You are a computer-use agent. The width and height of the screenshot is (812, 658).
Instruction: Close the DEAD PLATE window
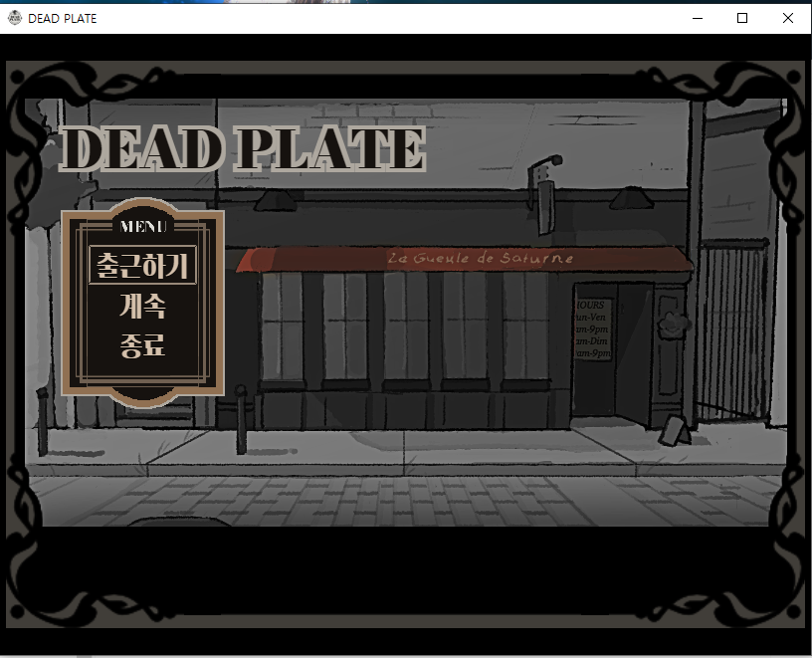(x=788, y=18)
